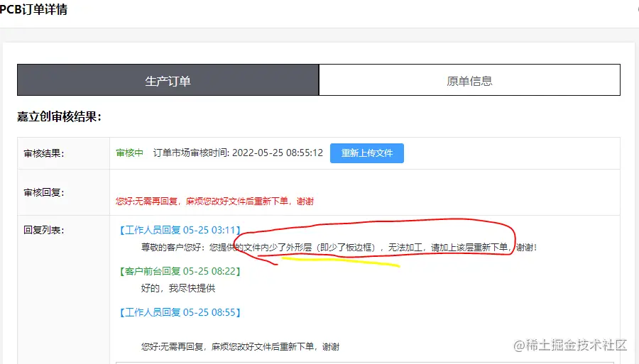Switch to the 生产订单 tab

pyautogui.click(x=168, y=80)
